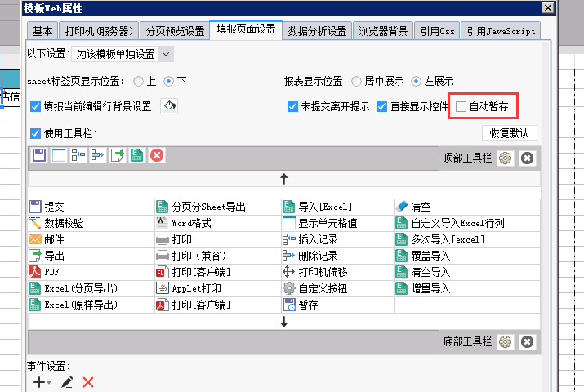Image resolution: width=584 pixels, height=392 pixels.
Task: Toggle 填报当前编辑行背景设置 checkbox
Action: [x=35, y=107]
